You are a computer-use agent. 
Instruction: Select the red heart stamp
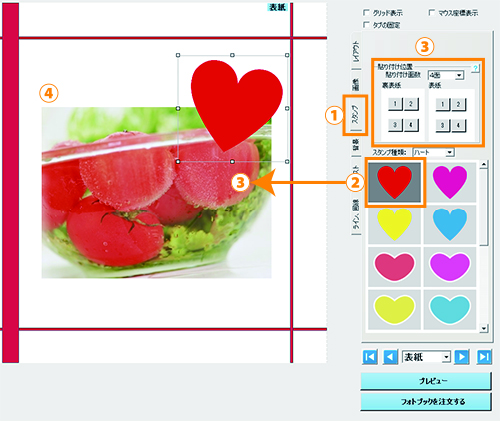tap(394, 182)
